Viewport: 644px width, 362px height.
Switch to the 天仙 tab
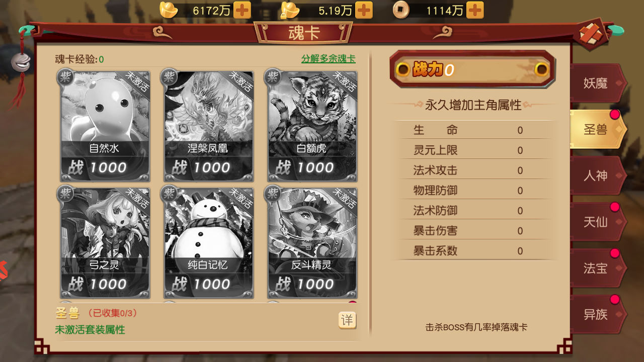(x=598, y=222)
